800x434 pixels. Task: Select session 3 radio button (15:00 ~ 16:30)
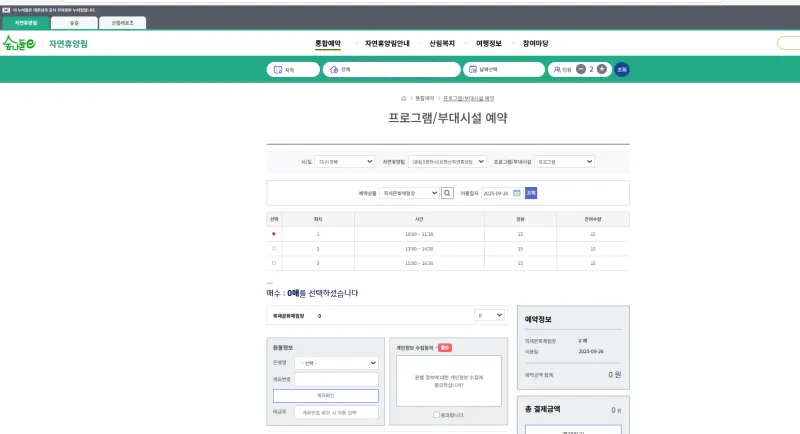(x=274, y=262)
